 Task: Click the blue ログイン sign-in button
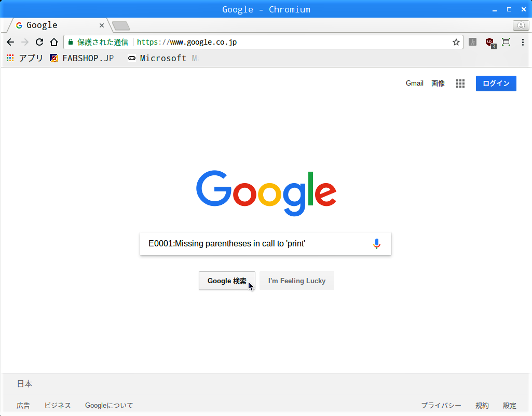tap(496, 84)
